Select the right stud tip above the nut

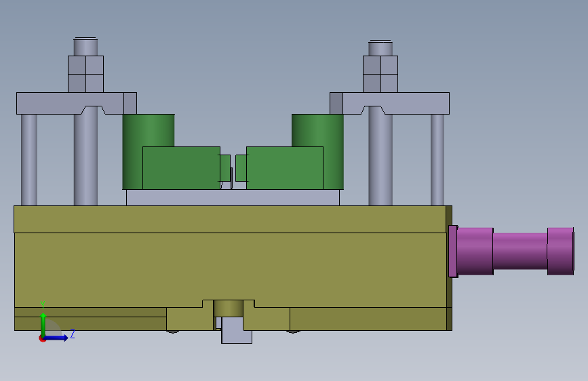380,48
